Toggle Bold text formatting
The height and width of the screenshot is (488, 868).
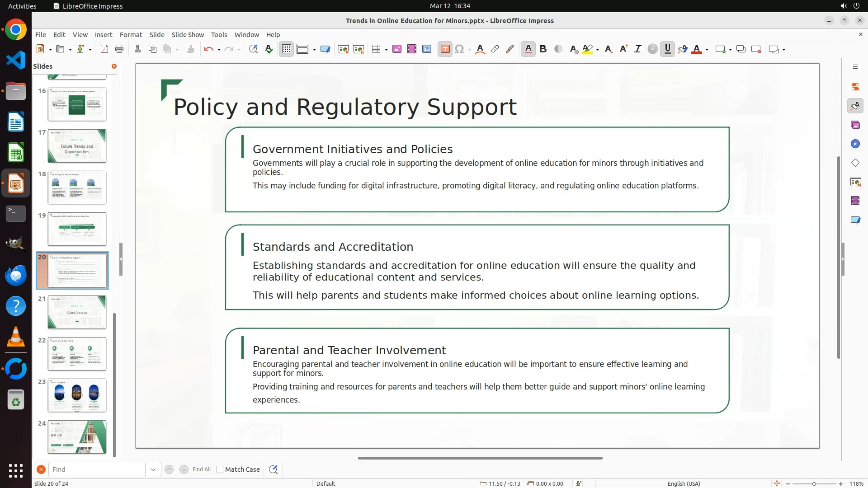pos(543,49)
